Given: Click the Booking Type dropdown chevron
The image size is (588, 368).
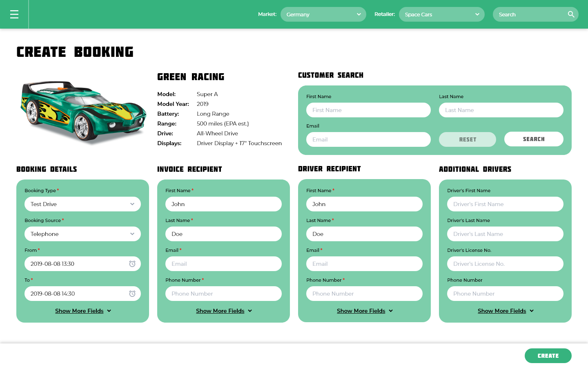Looking at the screenshot, I should [x=132, y=204].
